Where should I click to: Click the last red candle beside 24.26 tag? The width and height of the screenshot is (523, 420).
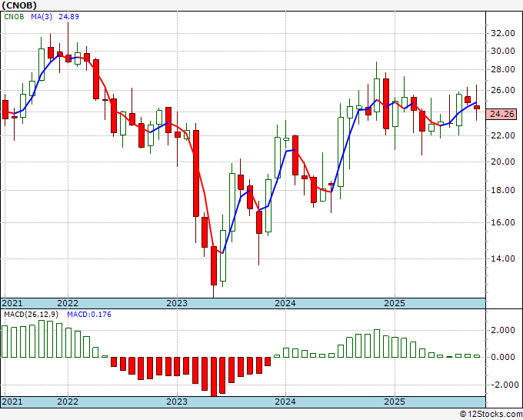click(477, 108)
